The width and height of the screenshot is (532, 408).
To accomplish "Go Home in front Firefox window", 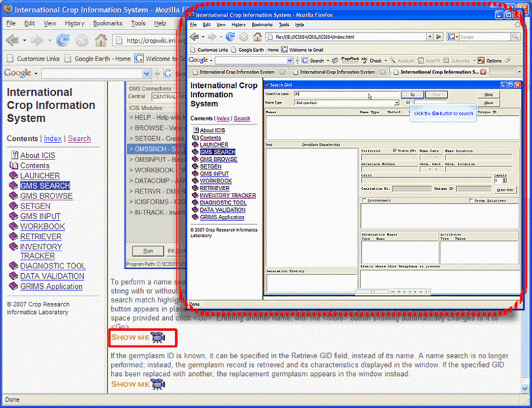I will [x=257, y=37].
